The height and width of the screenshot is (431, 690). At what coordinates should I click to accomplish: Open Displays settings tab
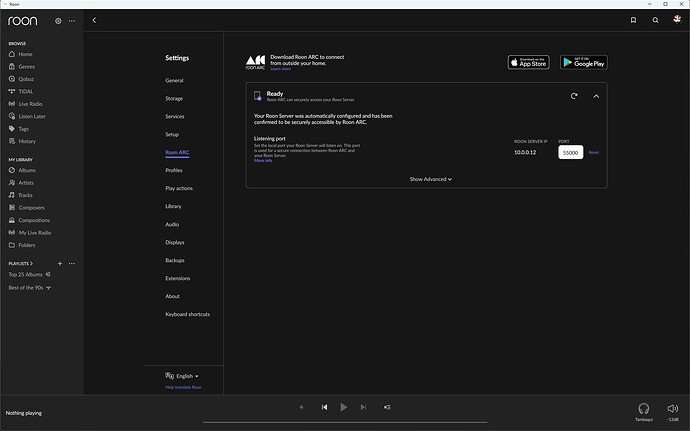pyautogui.click(x=175, y=242)
